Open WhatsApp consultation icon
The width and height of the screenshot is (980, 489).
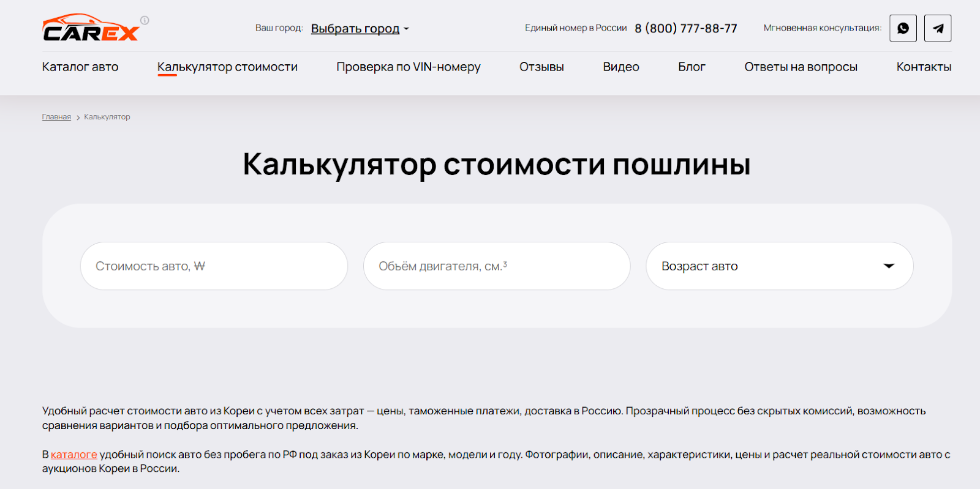pyautogui.click(x=903, y=28)
